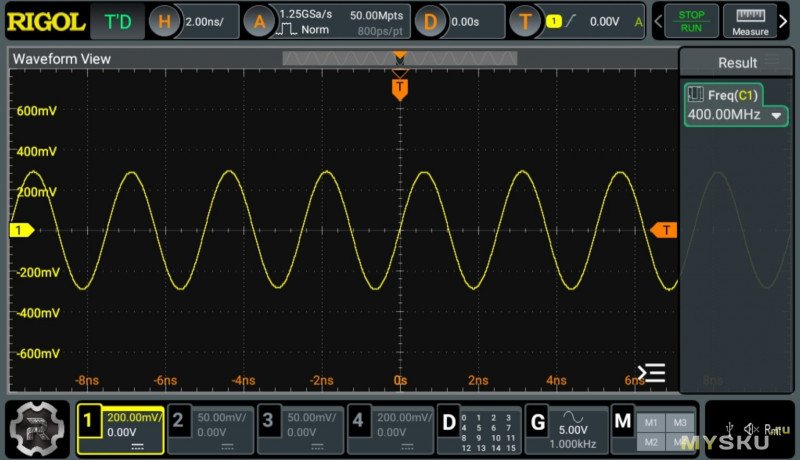Open the Acquisition A settings
The width and height of the screenshot is (800, 460).
coord(260,21)
